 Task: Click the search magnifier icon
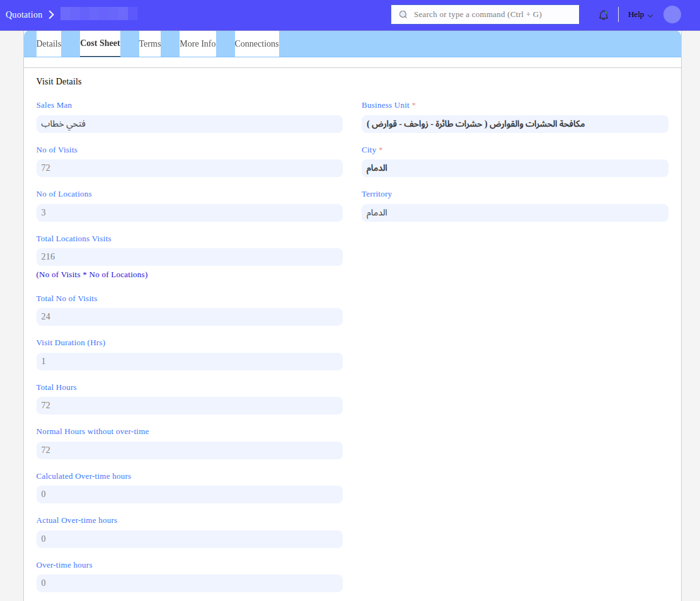(x=403, y=14)
